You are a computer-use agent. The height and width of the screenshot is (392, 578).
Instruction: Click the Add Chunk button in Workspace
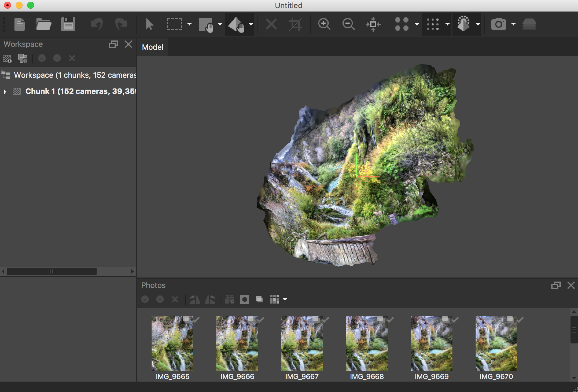click(x=7, y=59)
